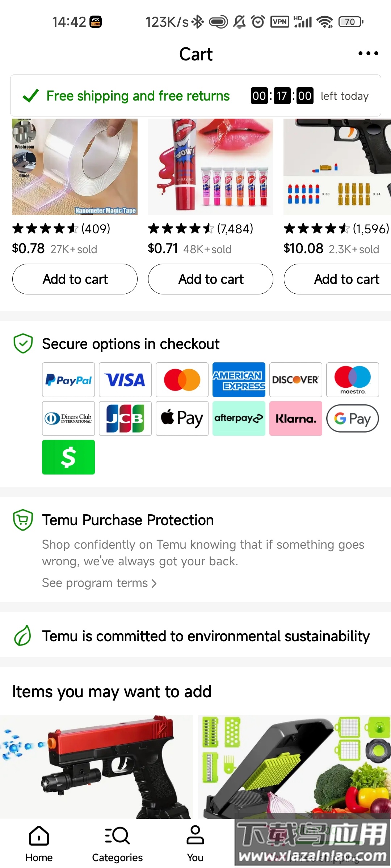Go to the Home tab
This screenshot has width=391, height=868.
click(x=39, y=843)
